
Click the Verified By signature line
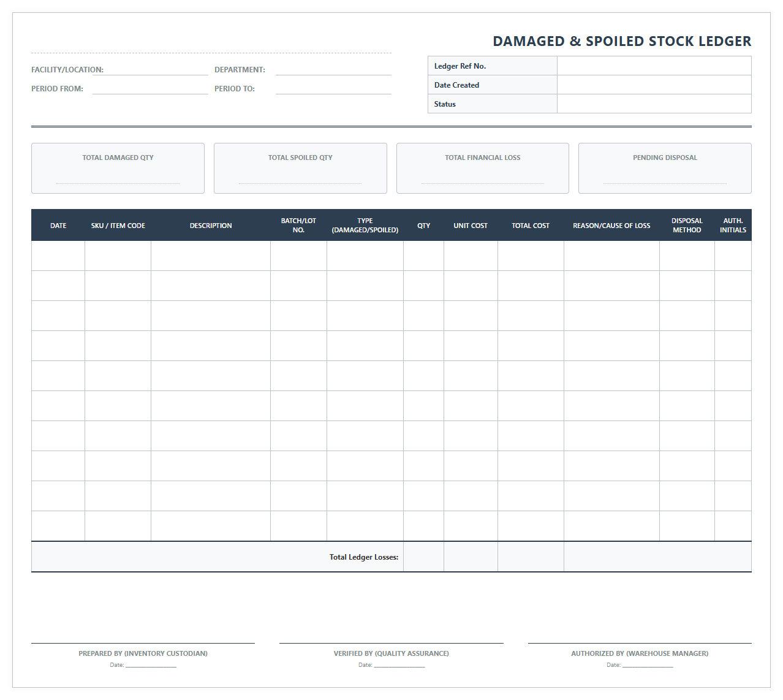pyautogui.click(x=391, y=643)
